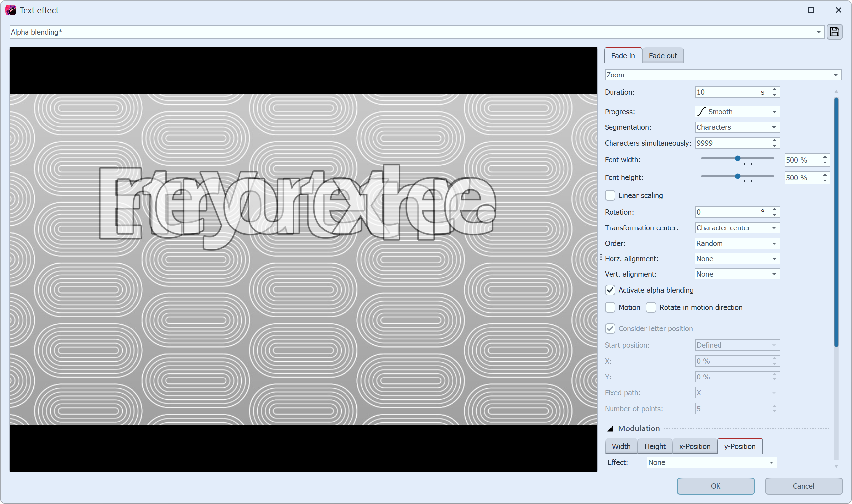Viewport: 852px width, 504px height.
Task: Expand the Modulation section
Action: click(611, 428)
